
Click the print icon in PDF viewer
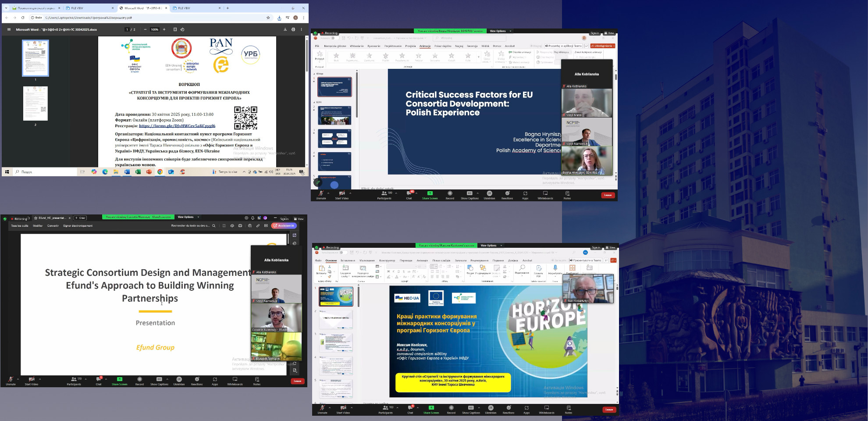tap(293, 29)
